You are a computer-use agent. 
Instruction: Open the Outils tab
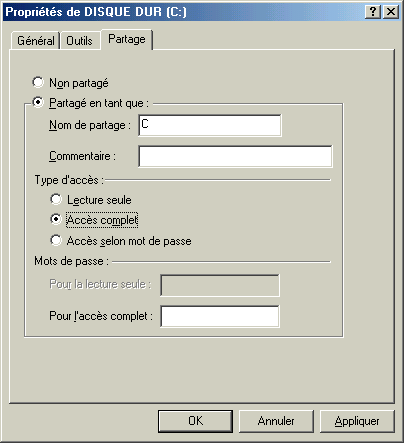click(79, 41)
